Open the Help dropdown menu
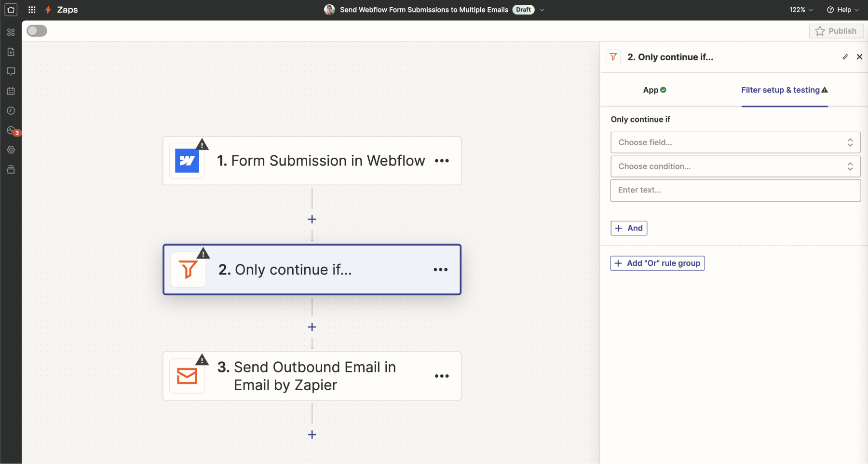This screenshot has width=868, height=464. pyautogui.click(x=843, y=10)
